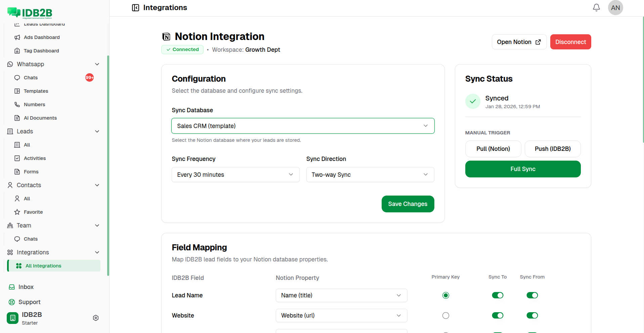Select Favorite contacts via star icon
The image size is (644, 333).
17,212
